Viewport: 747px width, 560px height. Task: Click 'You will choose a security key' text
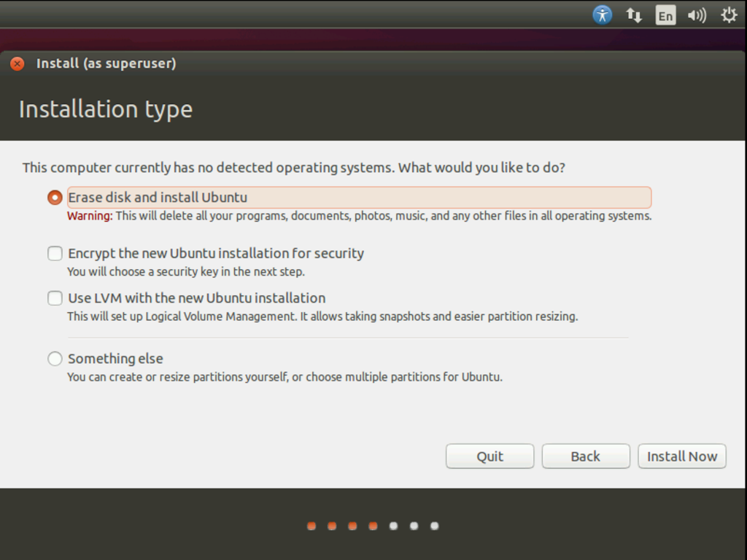point(186,271)
